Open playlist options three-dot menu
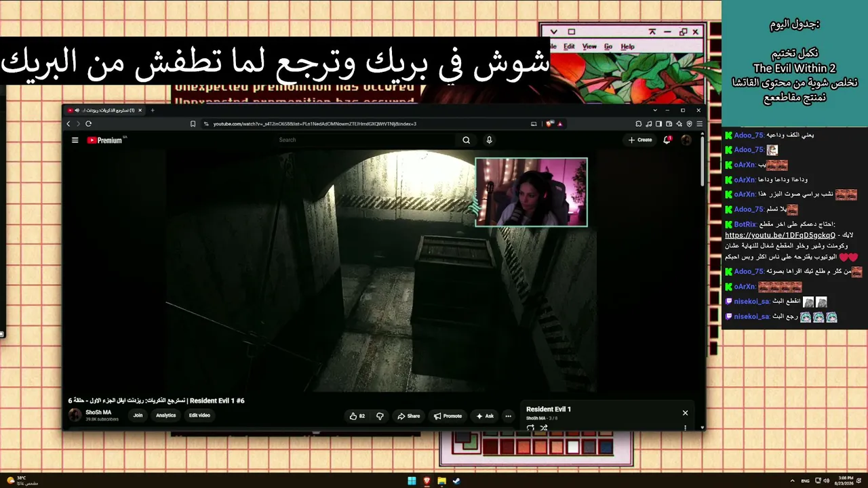 pos(685,428)
